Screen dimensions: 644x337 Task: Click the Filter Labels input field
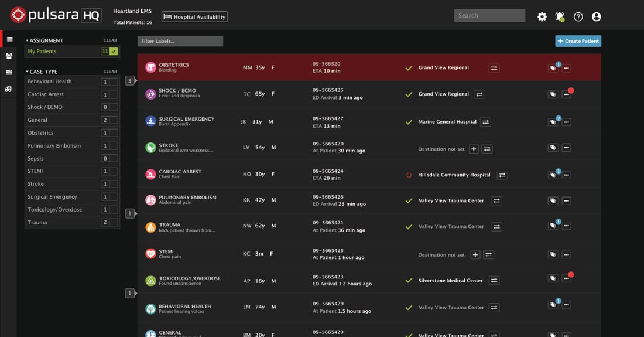(x=180, y=41)
